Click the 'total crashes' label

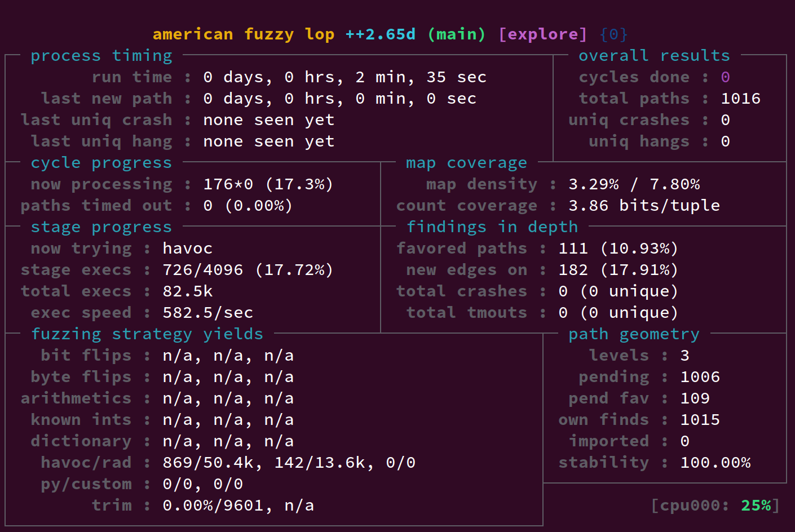tap(462, 291)
